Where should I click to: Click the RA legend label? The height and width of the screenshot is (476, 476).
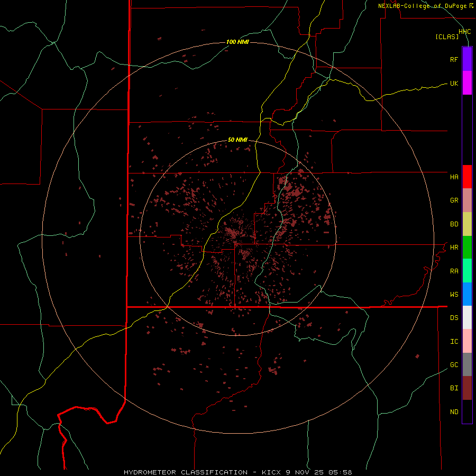pyautogui.click(x=454, y=271)
